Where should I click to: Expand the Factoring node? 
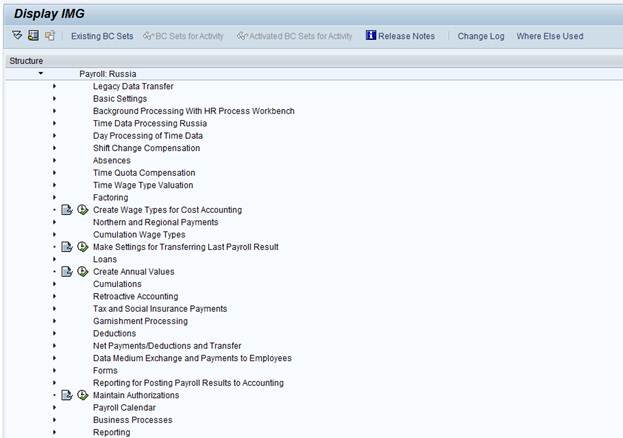54,198
